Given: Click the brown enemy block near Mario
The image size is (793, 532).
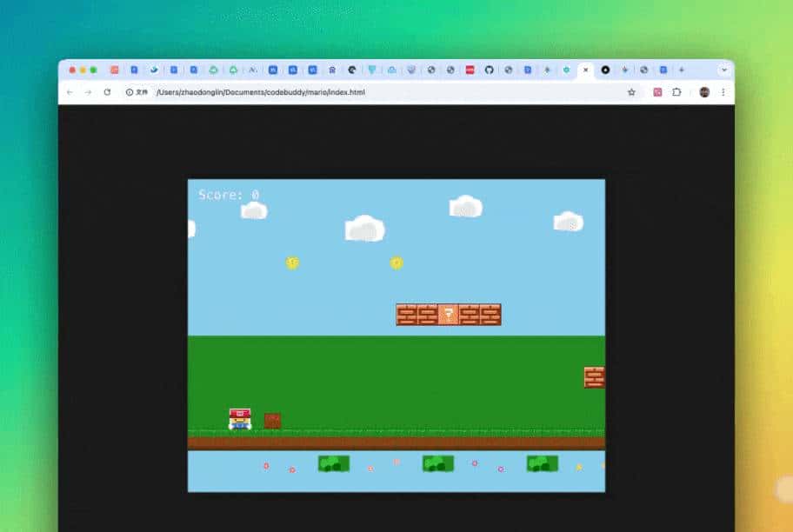Looking at the screenshot, I should click(x=272, y=421).
